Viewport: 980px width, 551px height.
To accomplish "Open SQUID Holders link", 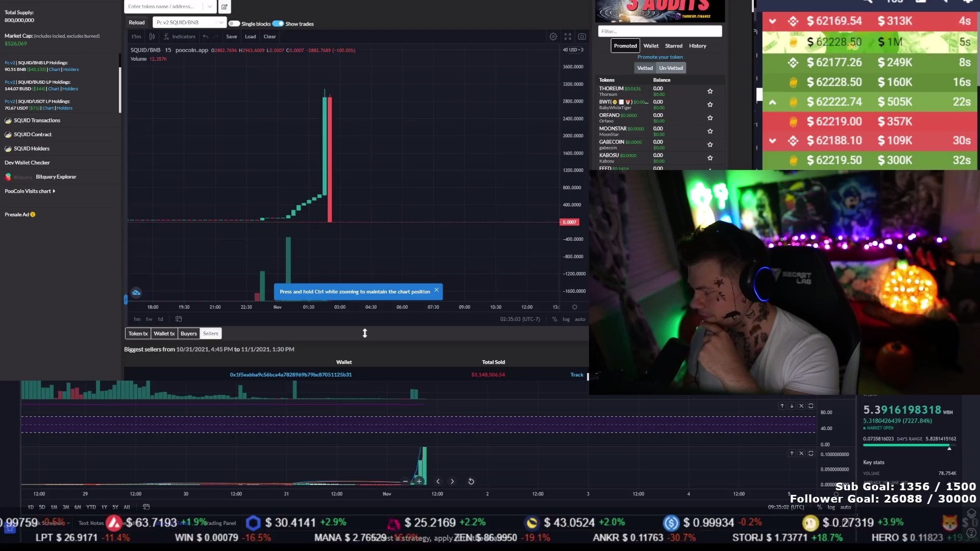I will click(32, 149).
